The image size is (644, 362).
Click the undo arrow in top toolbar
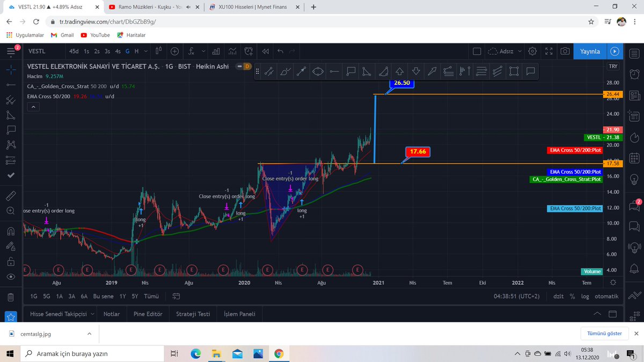280,51
